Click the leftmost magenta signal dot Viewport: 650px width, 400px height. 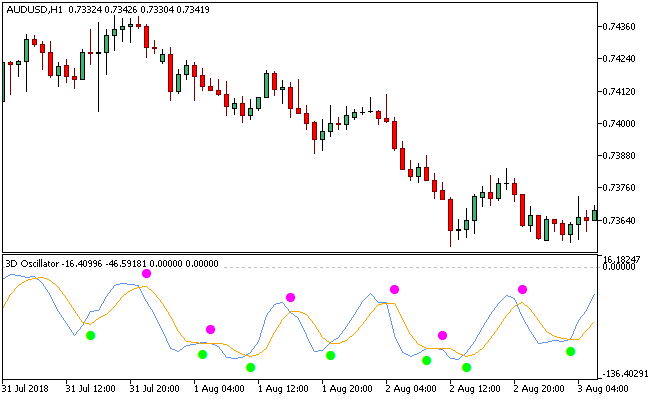147,273
